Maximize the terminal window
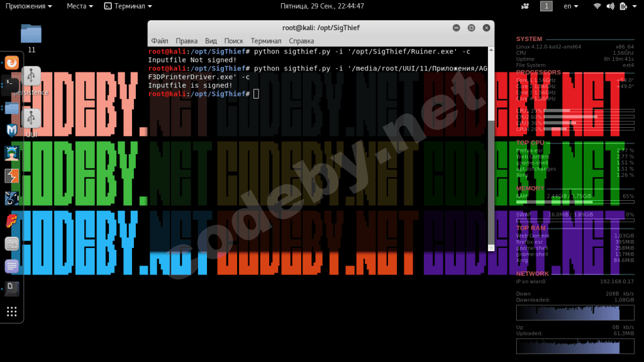This screenshot has height=362, width=644. click(x=472, y=28)
